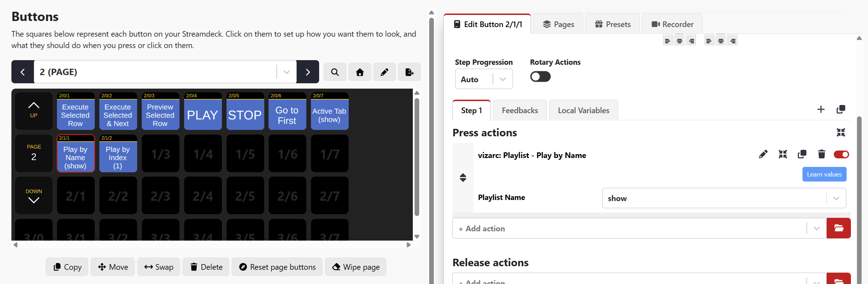The height and width of the screenshot is (284, 868).
Task: Go to next page with right arrow
Action: point(308,72)
